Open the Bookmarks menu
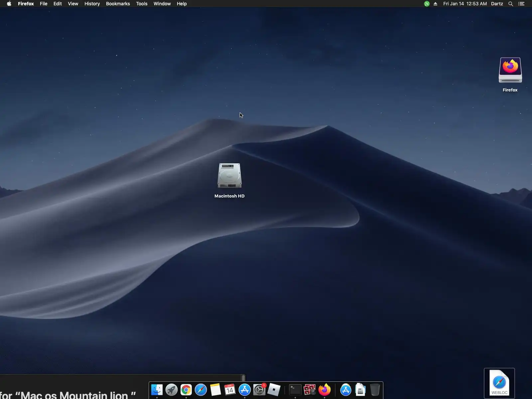This screenshot has width=532, height=399. [x=118, y=4]
